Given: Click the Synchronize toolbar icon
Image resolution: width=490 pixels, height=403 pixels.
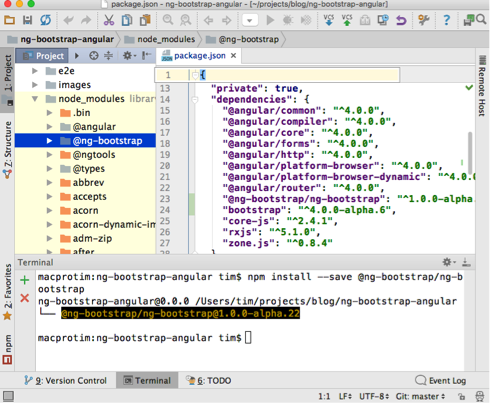Looking at the screenshot, I should tap(46, 20).
